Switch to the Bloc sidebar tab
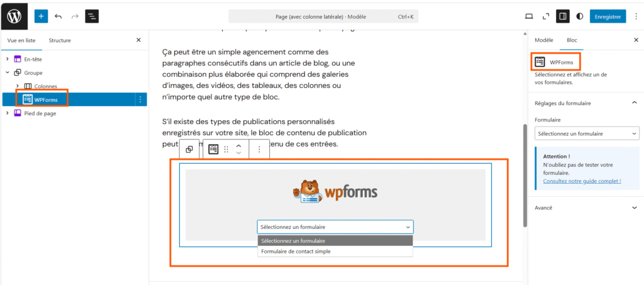 (x=572, y=40)
